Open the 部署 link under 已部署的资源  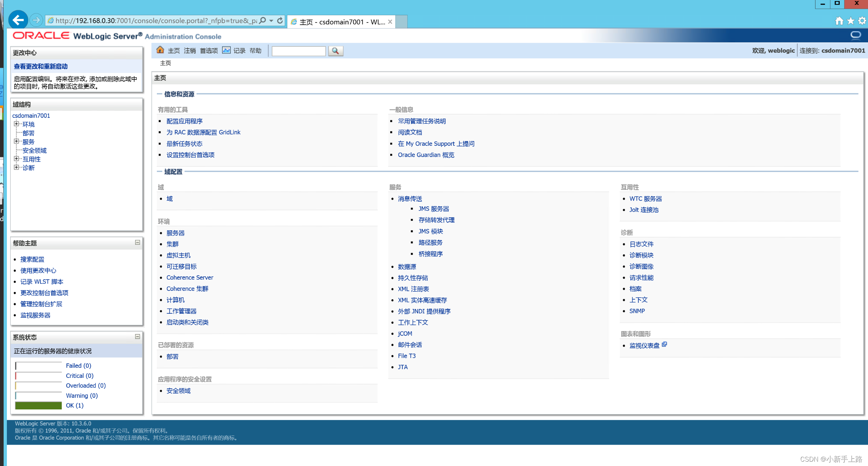coord(172,356)
